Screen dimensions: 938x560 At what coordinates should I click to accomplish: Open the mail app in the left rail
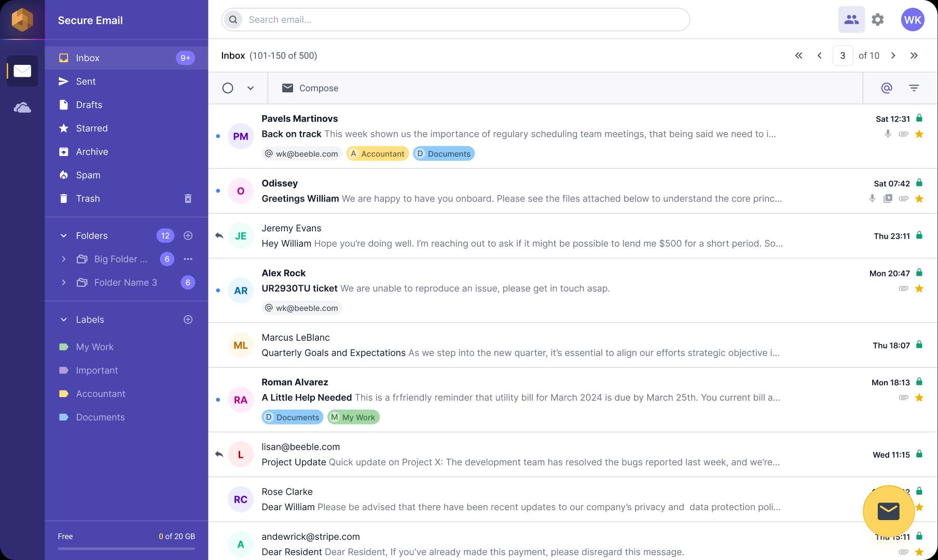pyautogui.click(x=22, y=71)
